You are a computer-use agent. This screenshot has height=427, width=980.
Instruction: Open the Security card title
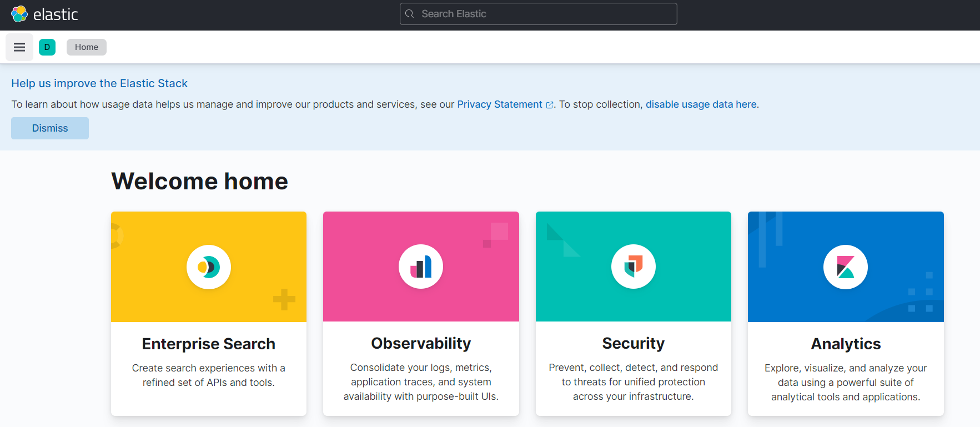click(x=634, y=343)
